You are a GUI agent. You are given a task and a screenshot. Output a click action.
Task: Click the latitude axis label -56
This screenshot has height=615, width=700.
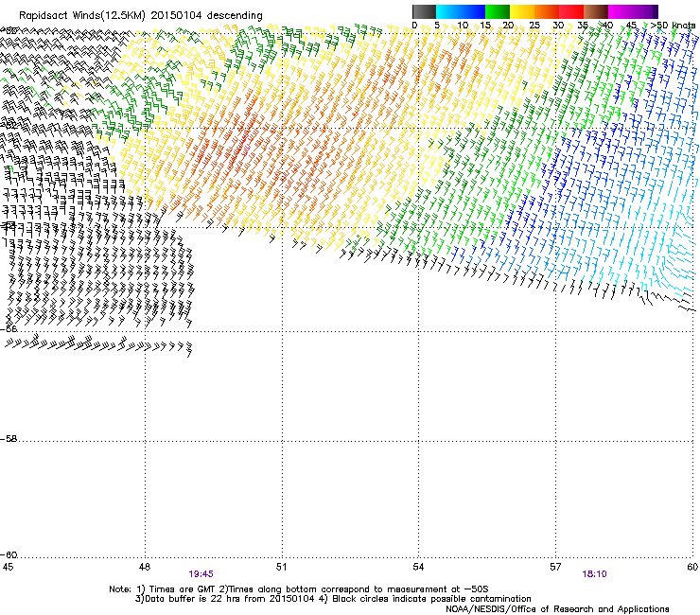9,329
